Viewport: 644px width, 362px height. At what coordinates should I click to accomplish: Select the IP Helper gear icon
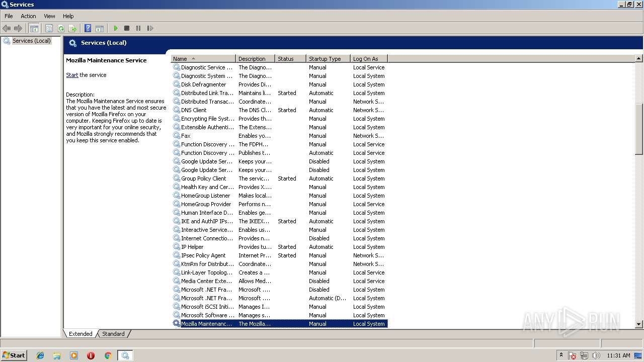177,247
